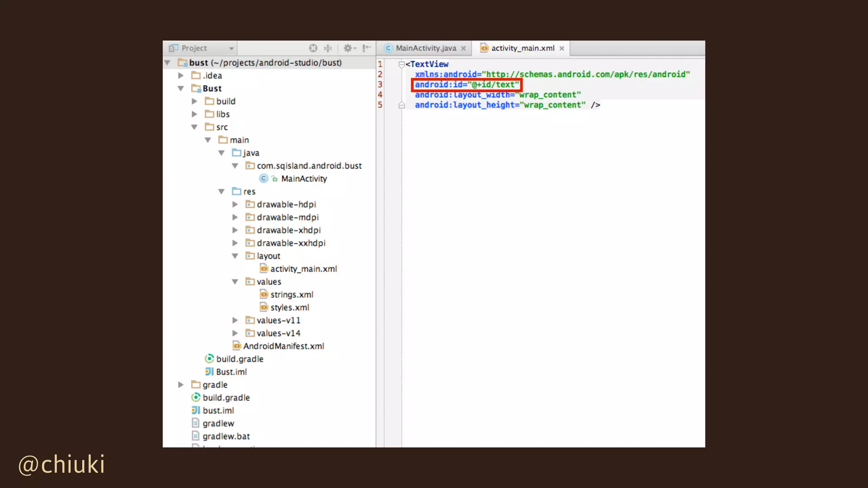
Task: Click the fold end marker on line 5
Action: [401, 105]
